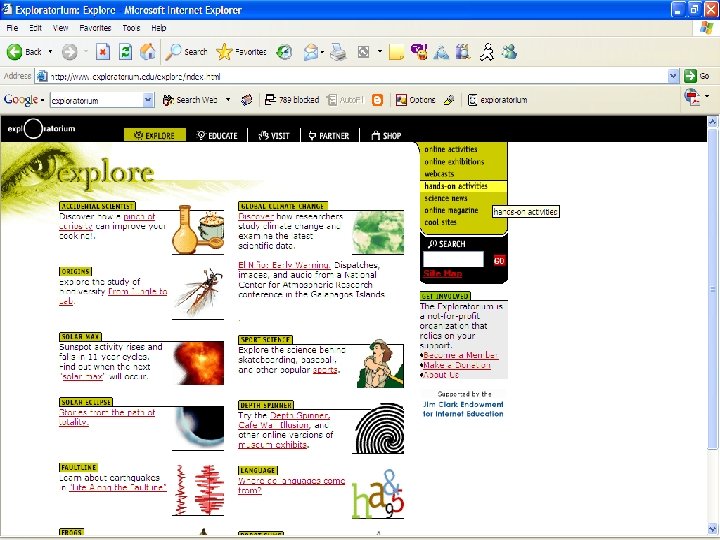Open the Tools menu
Screen dimensions: 720x540
pyautogui.click(x=131, y=28)
